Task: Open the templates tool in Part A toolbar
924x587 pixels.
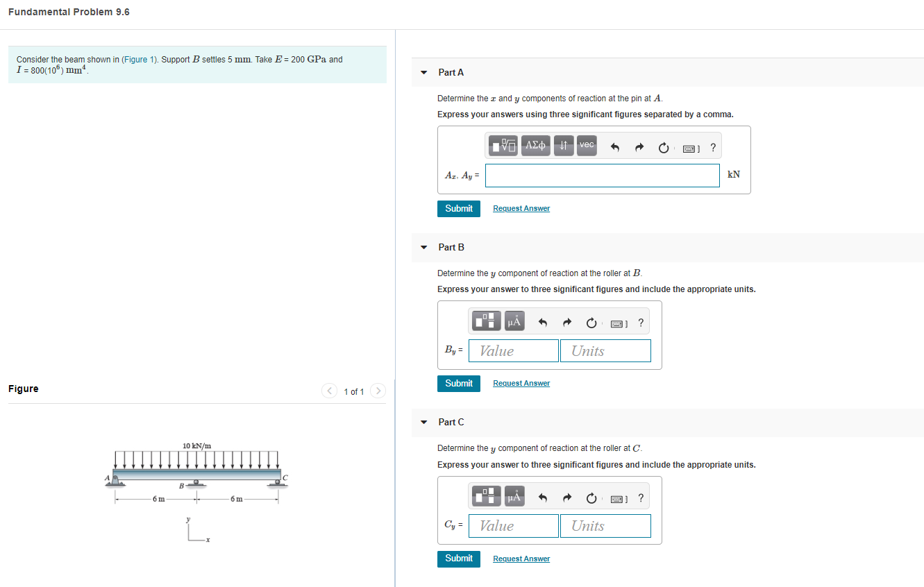Action: (503, 145)
